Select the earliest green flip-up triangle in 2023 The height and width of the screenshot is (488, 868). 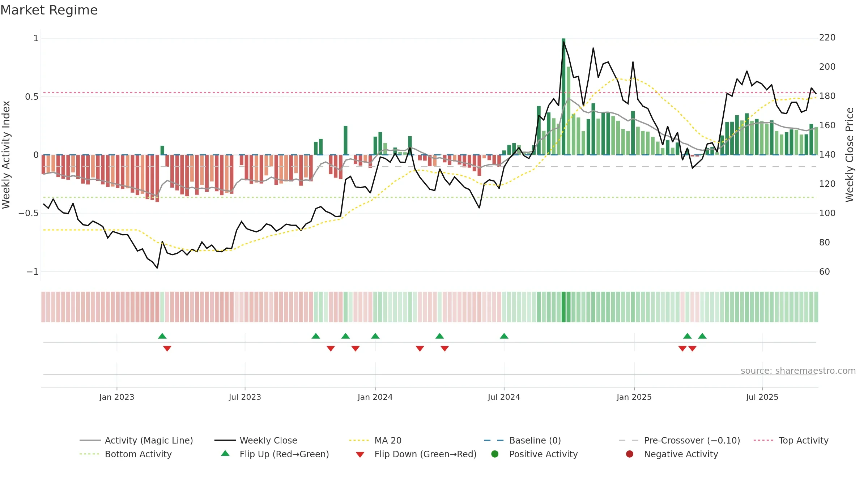coord(162,336)
